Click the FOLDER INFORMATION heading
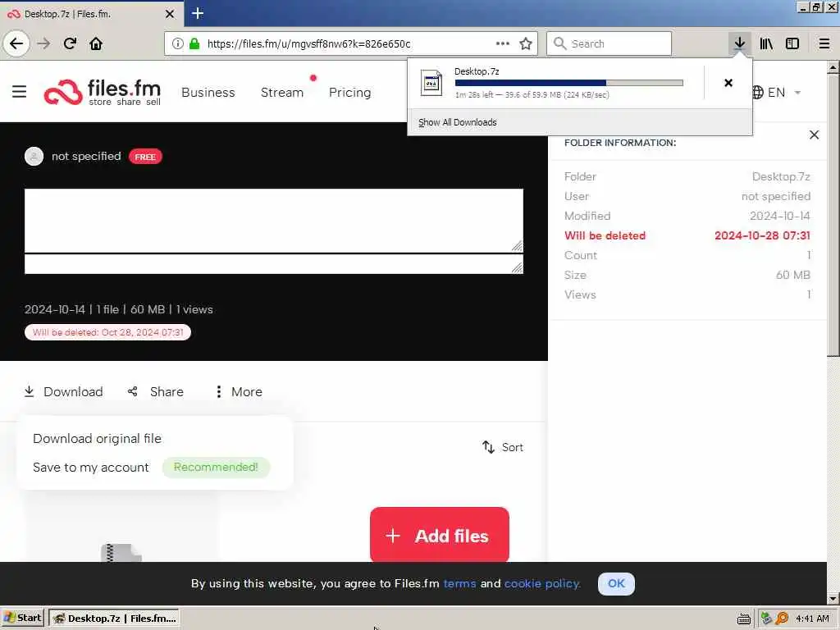Screen dimensions: 840x630 620,143
